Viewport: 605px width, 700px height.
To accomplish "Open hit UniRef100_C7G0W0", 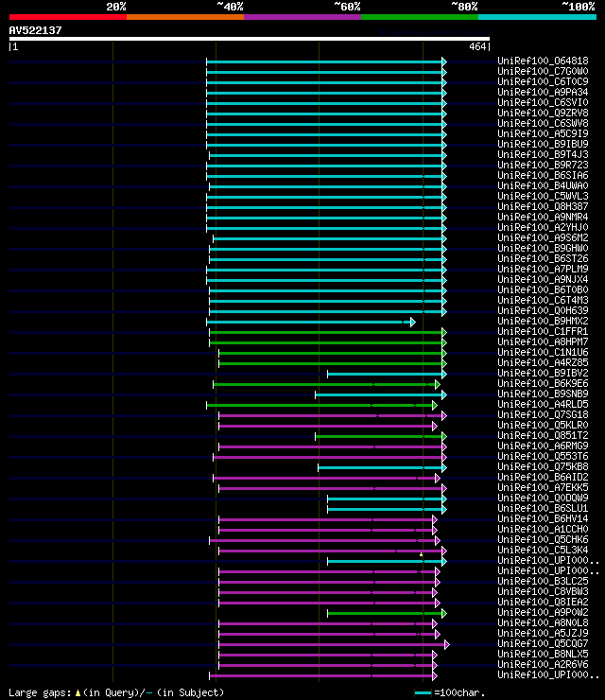I will click(x=543, y=71).
